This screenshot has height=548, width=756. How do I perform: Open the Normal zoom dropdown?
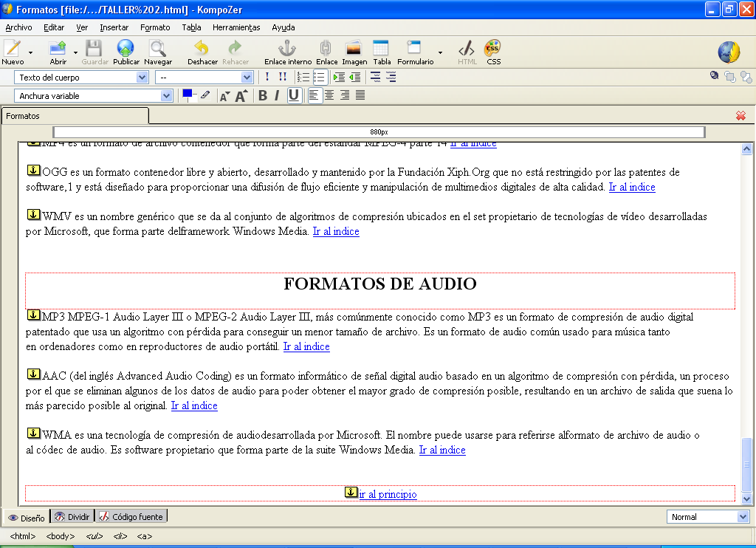click(x=708, y=517)
